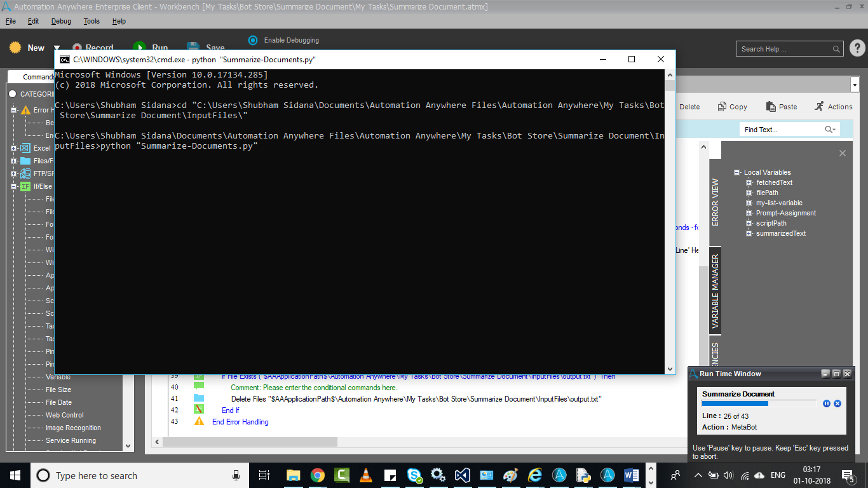Click the comment icon on line 40

click(x=199, y=386)
